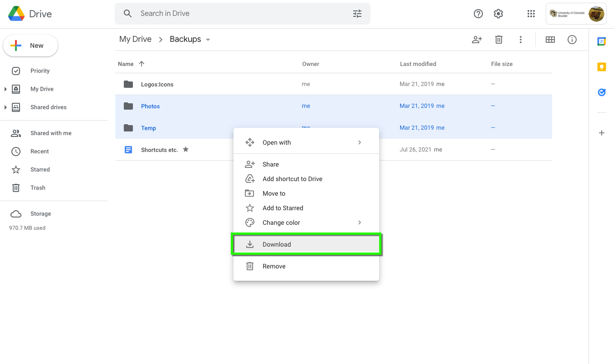Expand the Open with submenu
The height and width of the screenshot is (364, 614).
[x=306, y=142]
